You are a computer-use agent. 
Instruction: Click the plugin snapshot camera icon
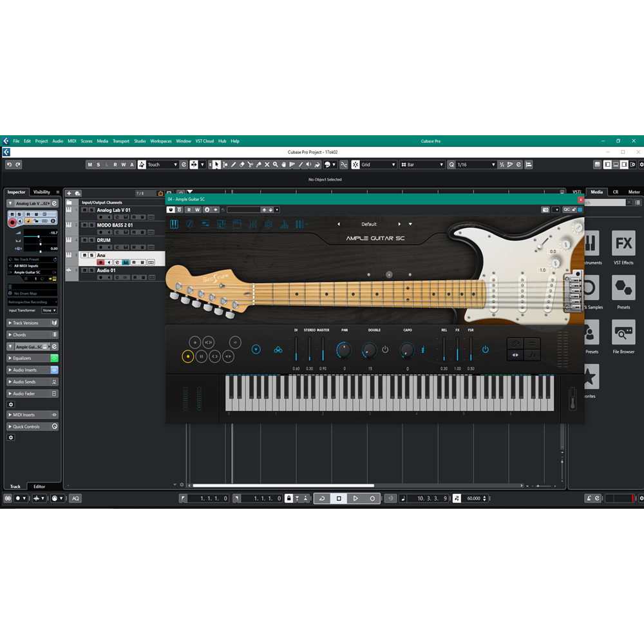545,210
